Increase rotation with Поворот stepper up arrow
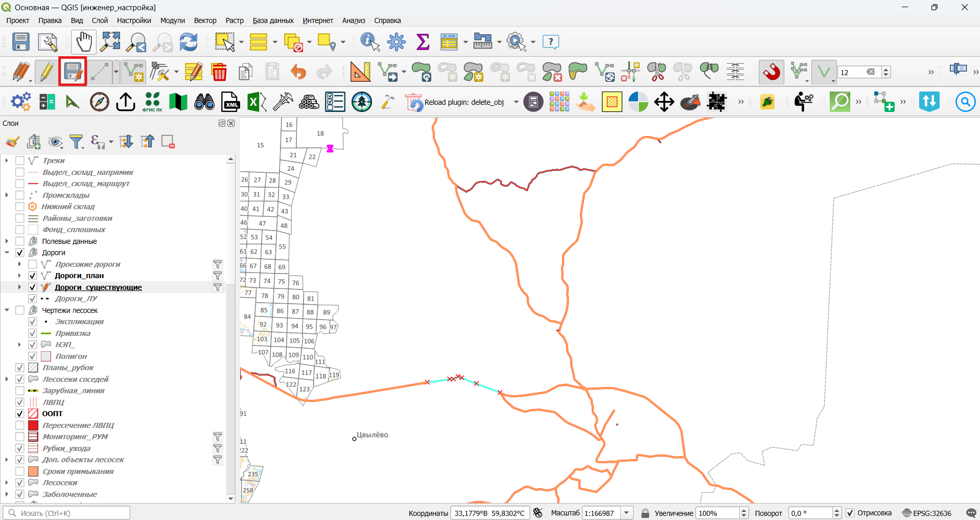Image resolution: width=980 pixels, height=520 pixels. click(x=837, y=510)
